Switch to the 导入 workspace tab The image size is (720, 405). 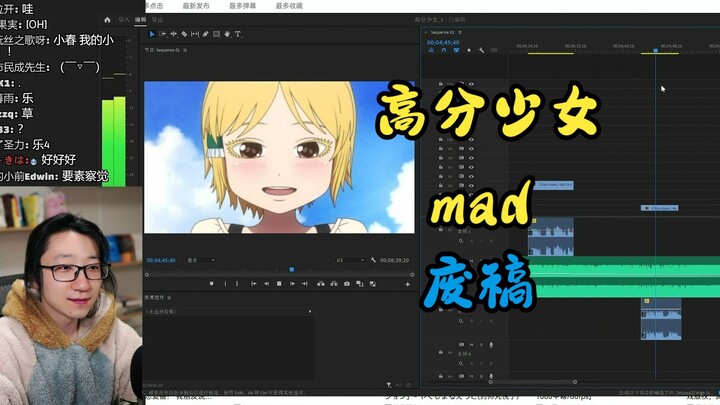(124, 20)
